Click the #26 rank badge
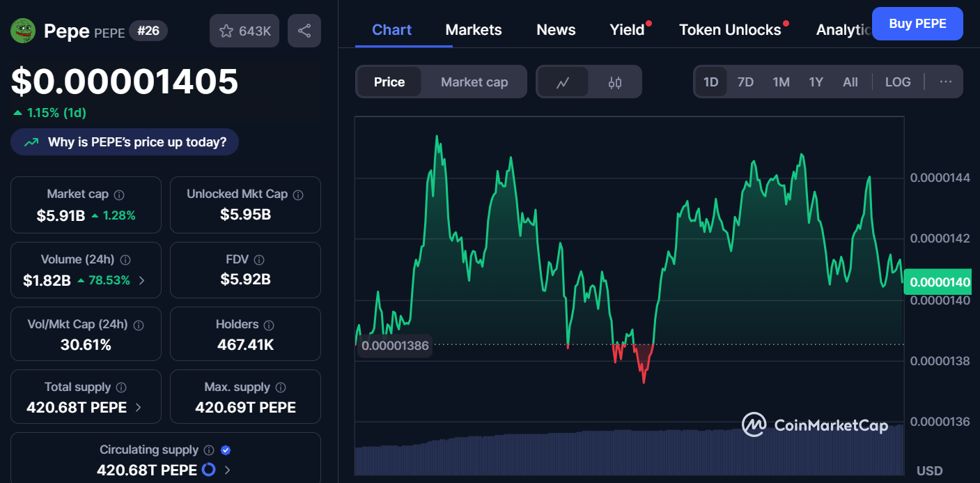The height and width of the screenshot is (483, 980). point(148,31)
